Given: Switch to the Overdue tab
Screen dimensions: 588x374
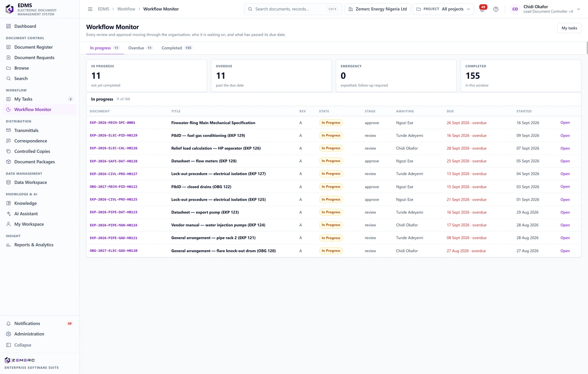Looking at the screenshot, I should coord(140,48).
